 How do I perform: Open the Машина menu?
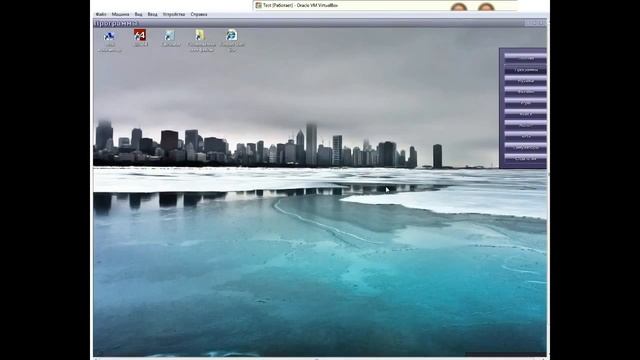click(x=120, y=14)
